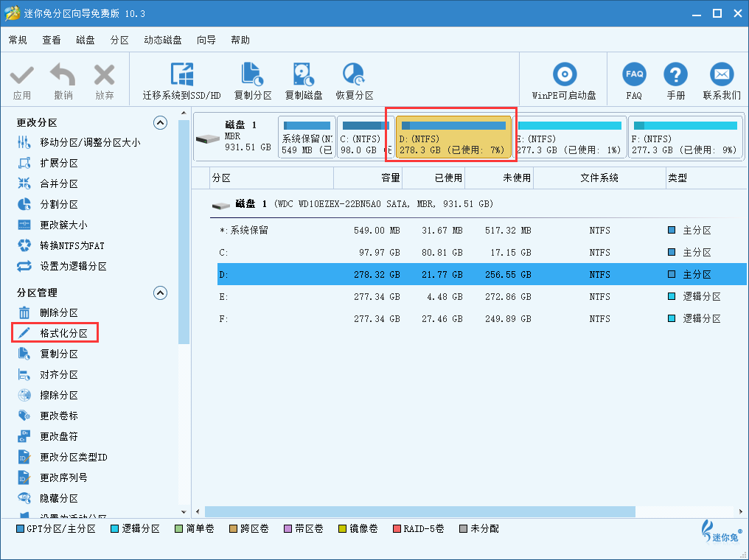Click the 复制分区 toolbar icon

[253, 81]
